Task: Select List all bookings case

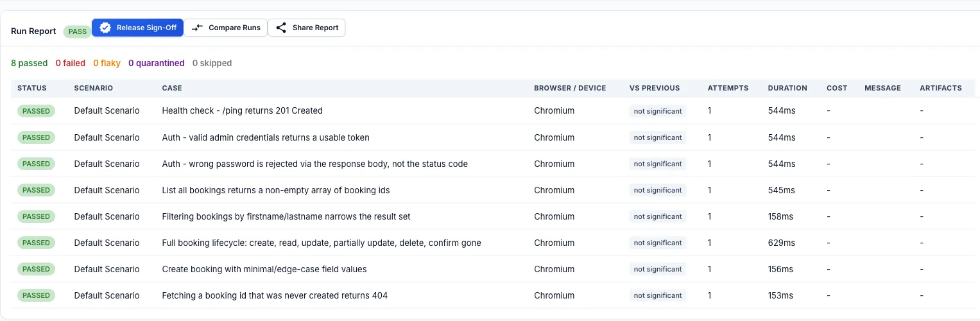Action: tap(276, 190)
